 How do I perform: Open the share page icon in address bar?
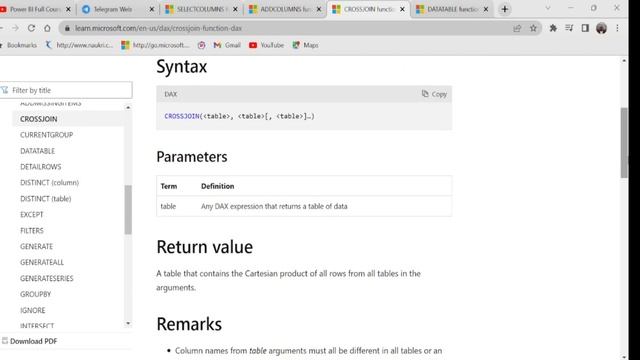click(x=517, y=28)
